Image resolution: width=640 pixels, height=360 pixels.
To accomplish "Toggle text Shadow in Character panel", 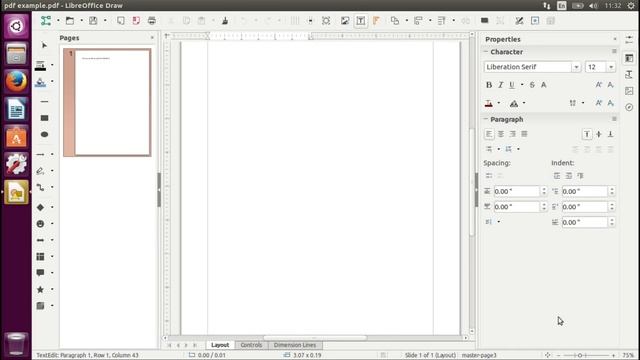I will 544,85.
